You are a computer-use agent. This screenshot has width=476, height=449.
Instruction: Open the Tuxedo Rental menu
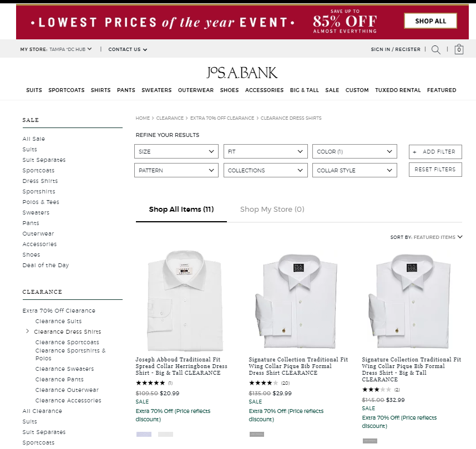pos(398,90)
